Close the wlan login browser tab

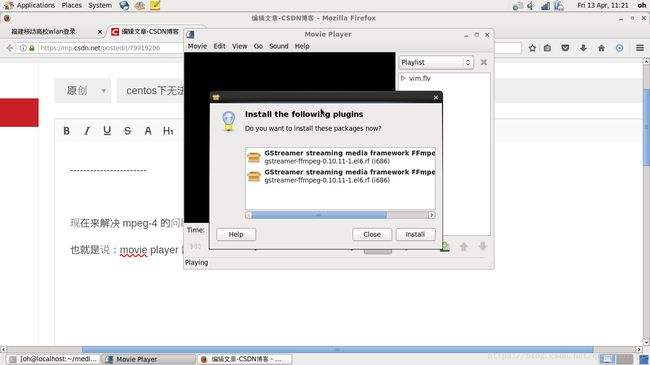(100, 32)
